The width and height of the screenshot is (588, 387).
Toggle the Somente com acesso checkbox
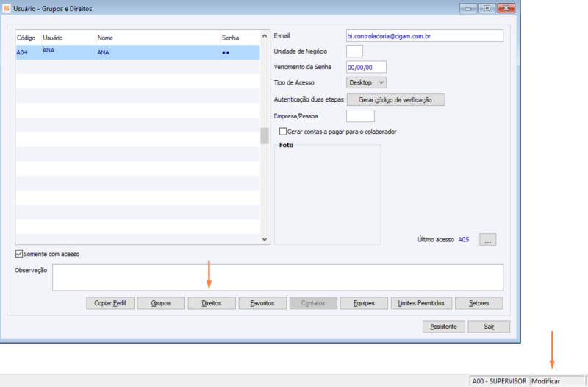[19, 254]
